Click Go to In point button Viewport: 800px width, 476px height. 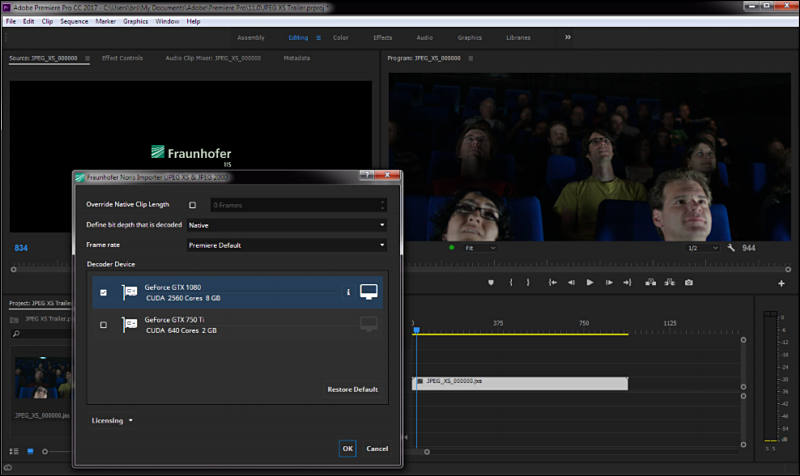553,282
